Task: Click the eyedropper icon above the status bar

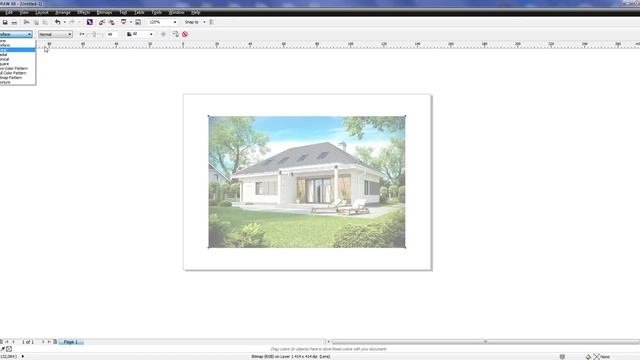Action: [2, 349]
